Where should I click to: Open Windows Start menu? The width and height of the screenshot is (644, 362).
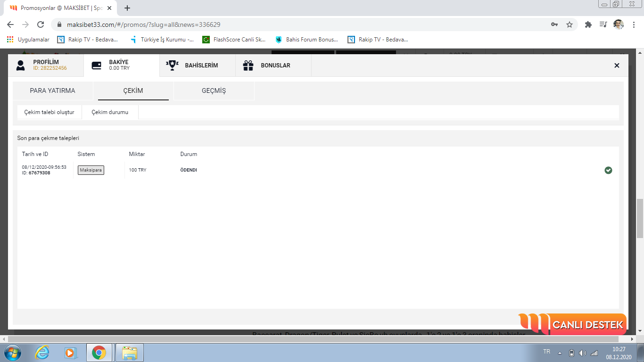click(x=12, y=353)
